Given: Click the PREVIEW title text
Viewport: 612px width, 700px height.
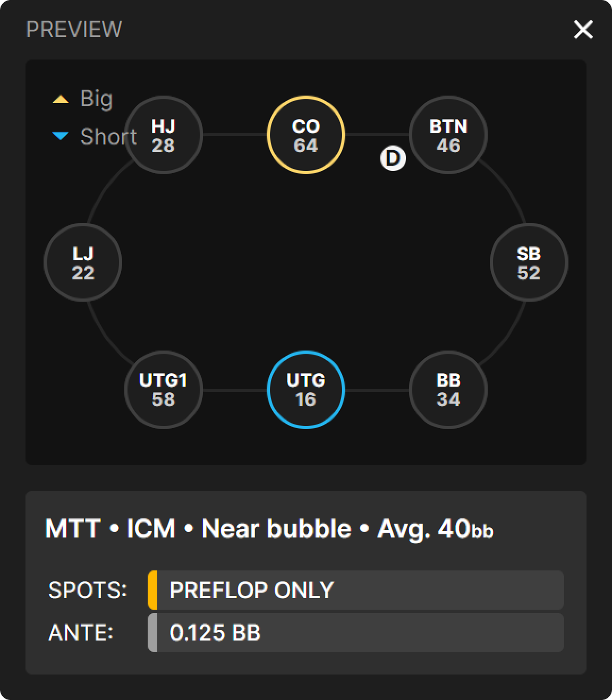Looking at the screenshot, I should click(74, 30).
